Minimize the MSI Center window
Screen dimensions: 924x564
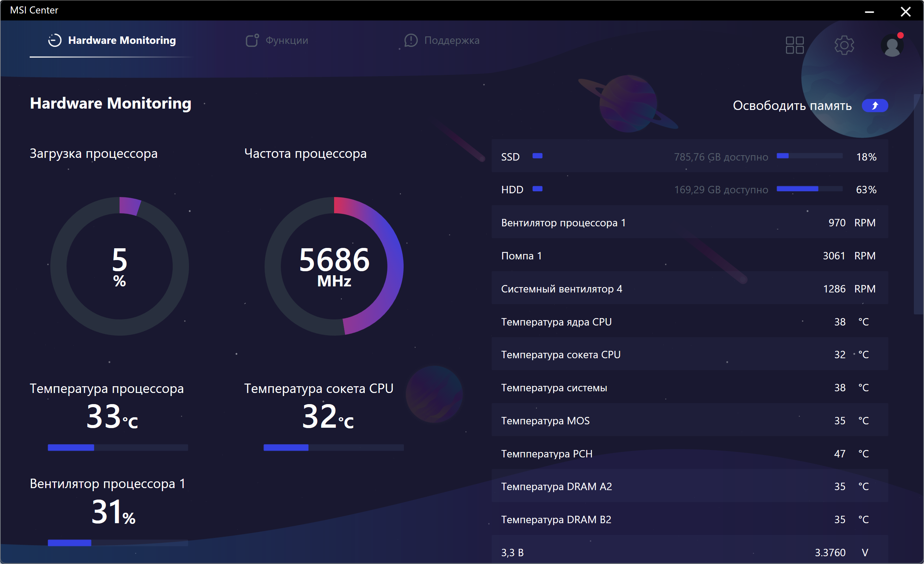pyautogui.click(x=869, y=11)
